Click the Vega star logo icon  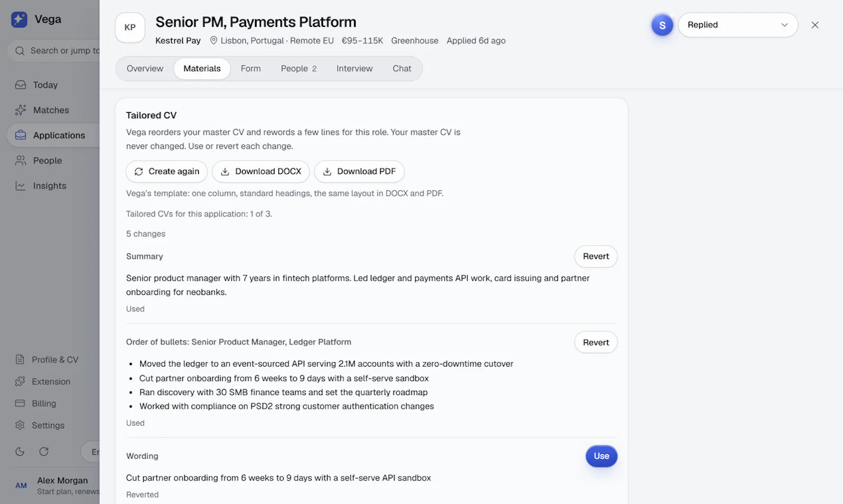[x=19, y=19]
